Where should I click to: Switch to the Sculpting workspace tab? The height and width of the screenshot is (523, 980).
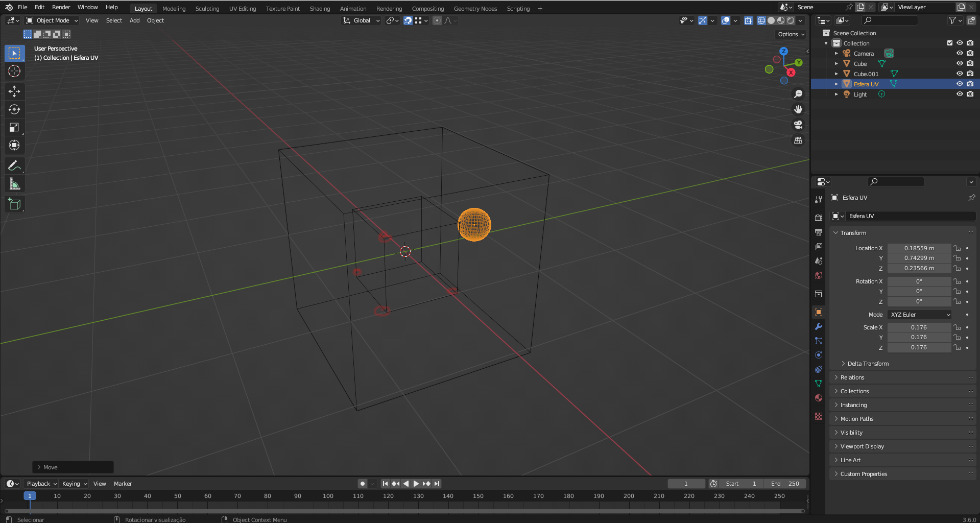tap(207, 8)
